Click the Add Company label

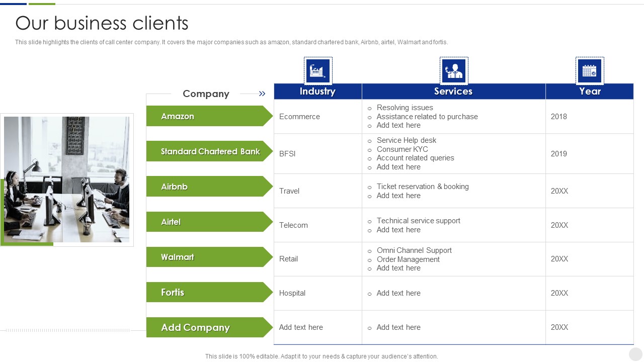(209, 327)
